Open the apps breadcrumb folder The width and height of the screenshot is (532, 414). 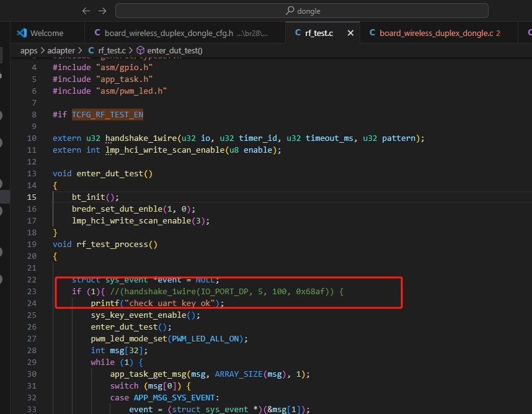29,51
